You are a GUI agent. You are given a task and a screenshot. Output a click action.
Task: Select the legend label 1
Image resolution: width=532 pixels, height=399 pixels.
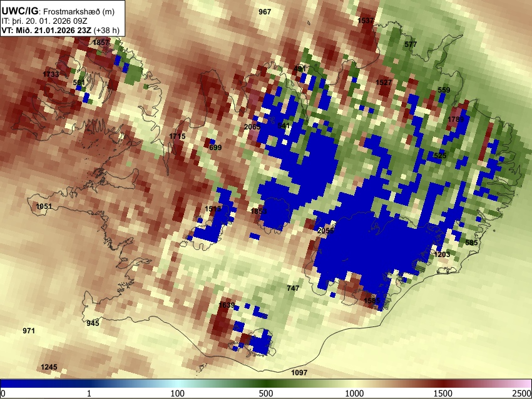tap(89, 393)
